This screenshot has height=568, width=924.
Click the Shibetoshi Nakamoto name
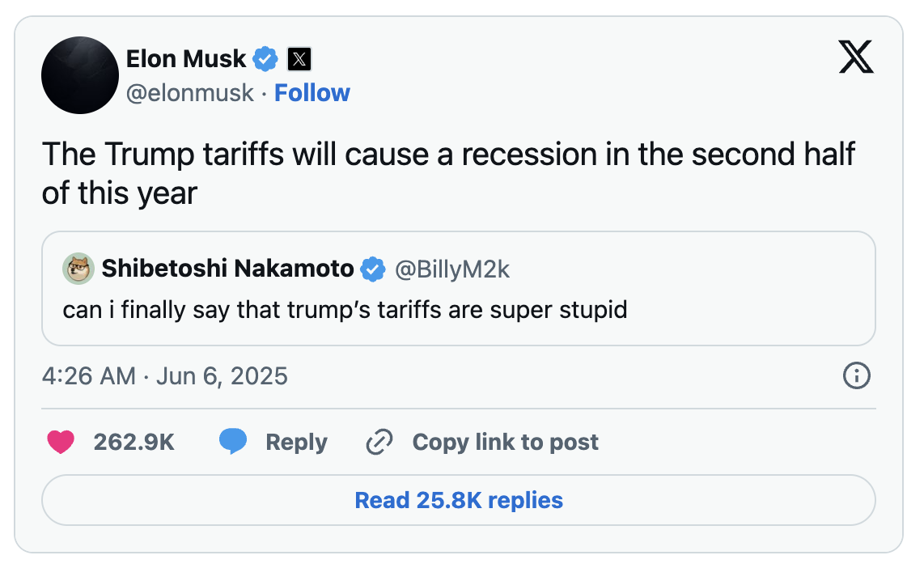point(227,269)
